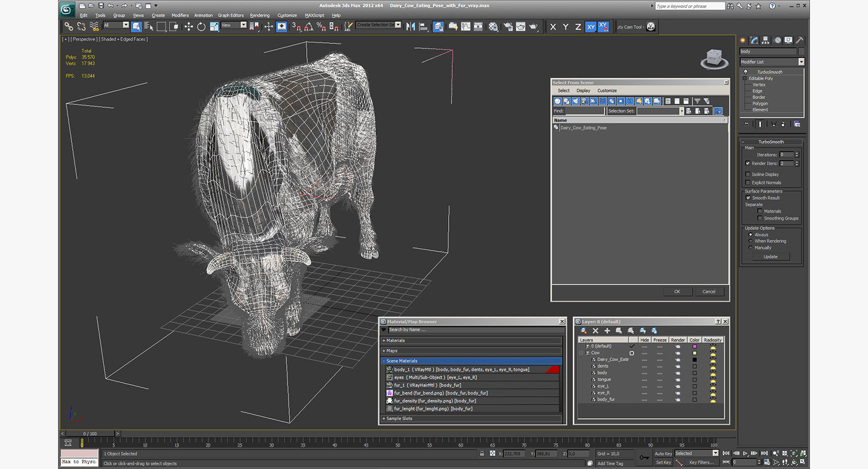Toggle Render Iters checkbox
868x469 pixels.
click(x=748, y=163)
